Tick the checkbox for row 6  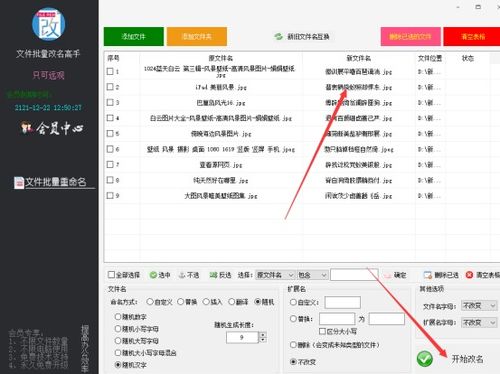110,149
